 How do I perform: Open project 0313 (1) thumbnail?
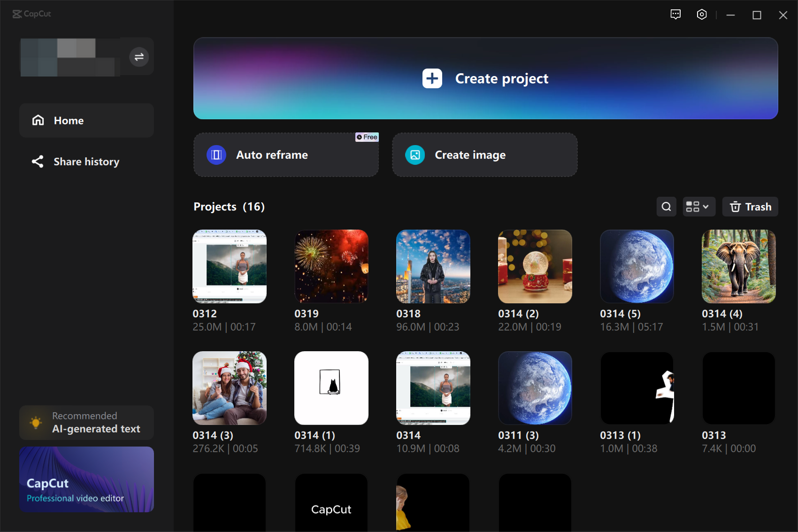[x=637, y=388]
